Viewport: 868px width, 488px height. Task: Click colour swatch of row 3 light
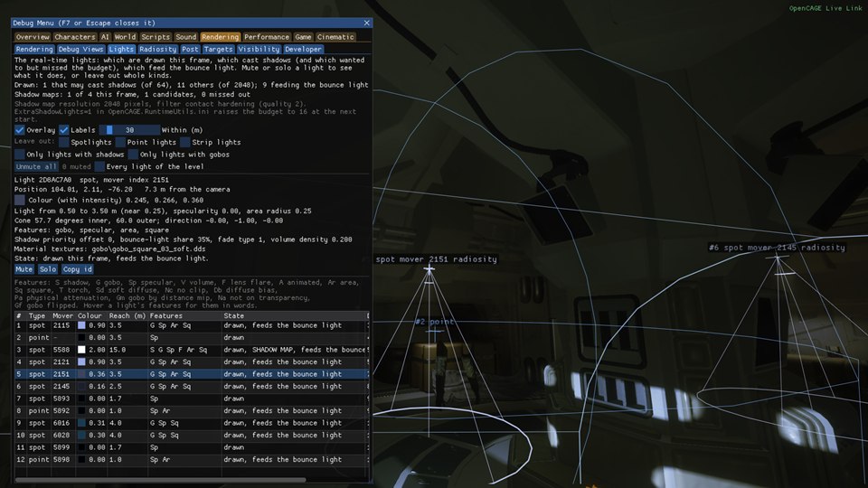(81, 350)
